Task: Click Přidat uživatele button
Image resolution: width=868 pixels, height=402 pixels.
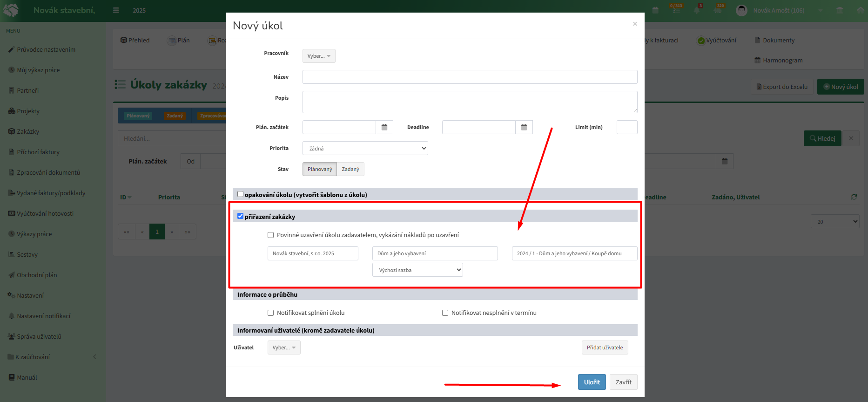Action: (x=605, y=347)
